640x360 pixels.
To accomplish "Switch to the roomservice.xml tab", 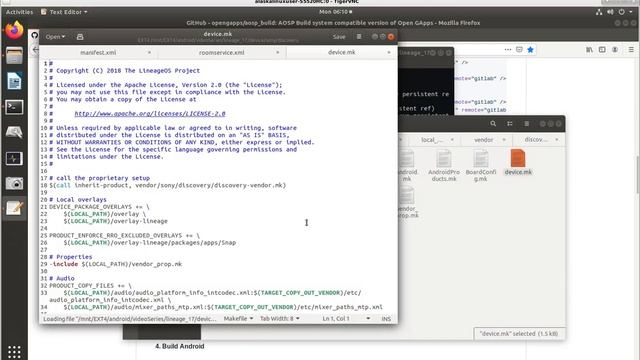I will pos(221,52).
